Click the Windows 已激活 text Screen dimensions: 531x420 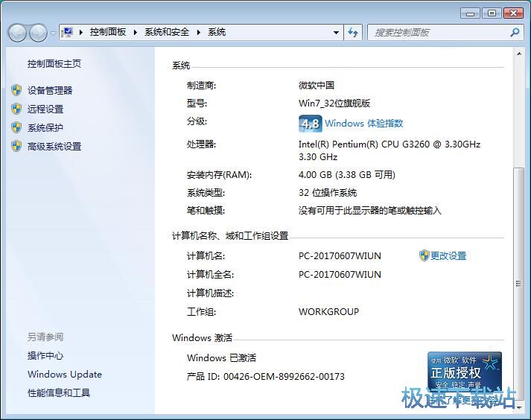(x=221, y=357)
